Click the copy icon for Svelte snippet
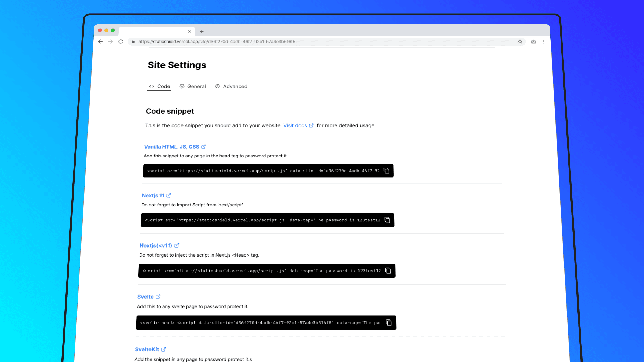The height and width of the screenshot is (362, 644). [388, 323]
